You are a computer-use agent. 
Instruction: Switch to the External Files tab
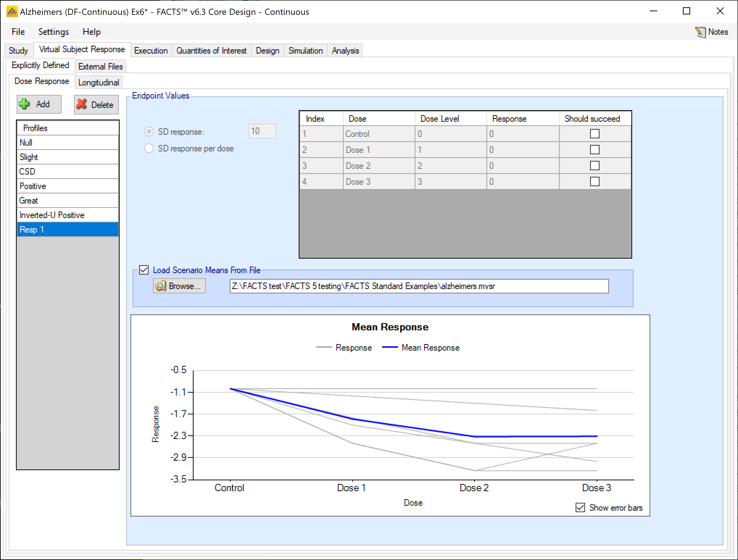click(100, 67)
